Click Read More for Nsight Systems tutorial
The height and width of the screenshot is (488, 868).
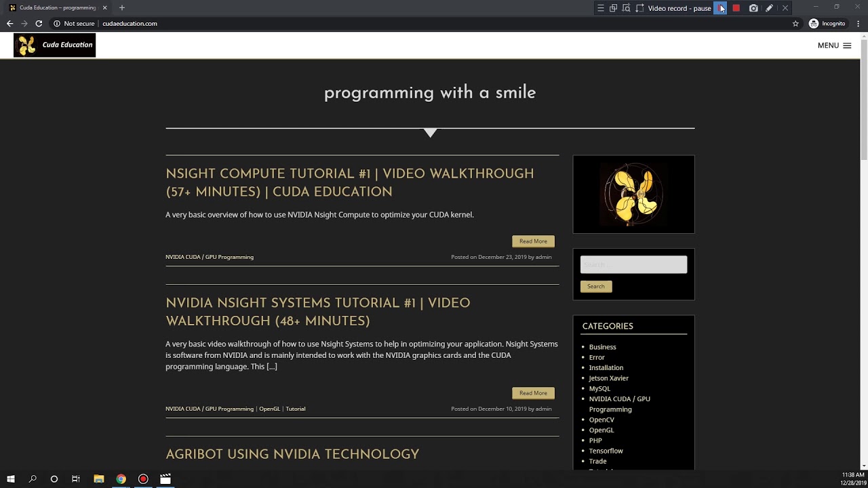tap(533, 393)
